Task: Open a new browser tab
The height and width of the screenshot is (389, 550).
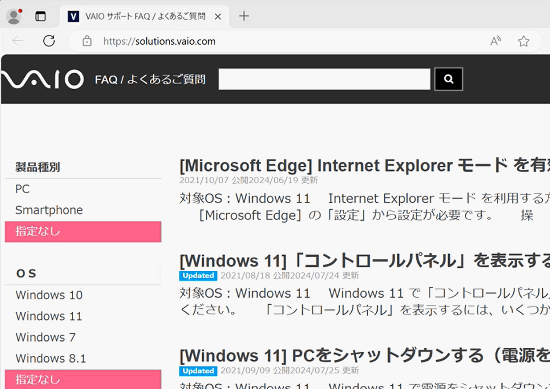Action: coord(244,16)
